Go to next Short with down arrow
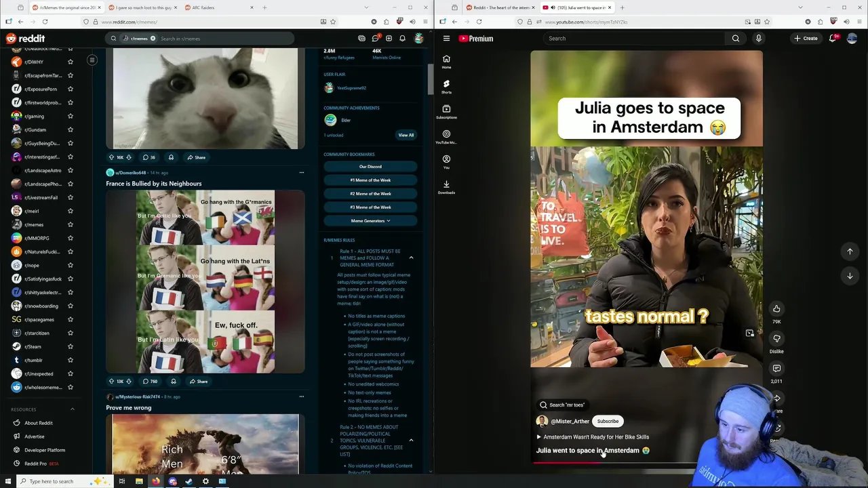 coord(850,276)
